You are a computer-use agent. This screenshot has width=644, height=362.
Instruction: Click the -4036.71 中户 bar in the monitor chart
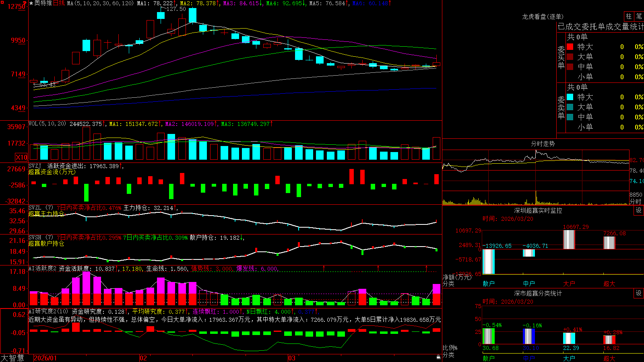point(528,253)
